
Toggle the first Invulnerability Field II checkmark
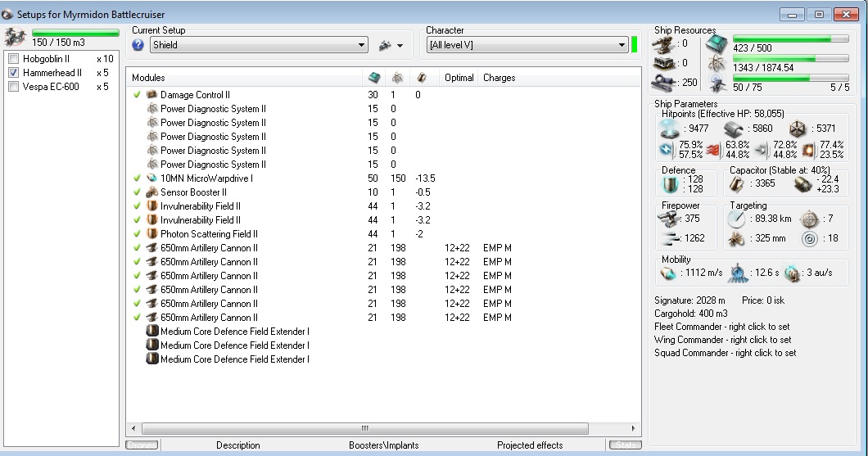[138, 205]
